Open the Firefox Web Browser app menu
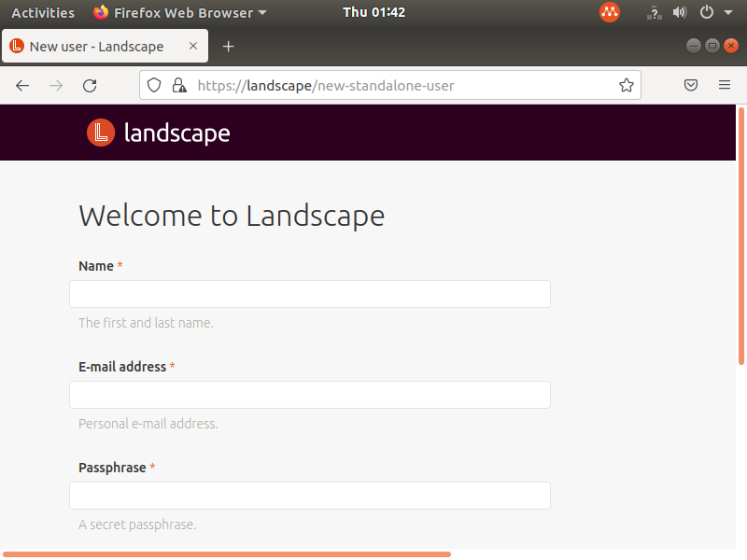747x560 pixels. [x=180, y=13]
